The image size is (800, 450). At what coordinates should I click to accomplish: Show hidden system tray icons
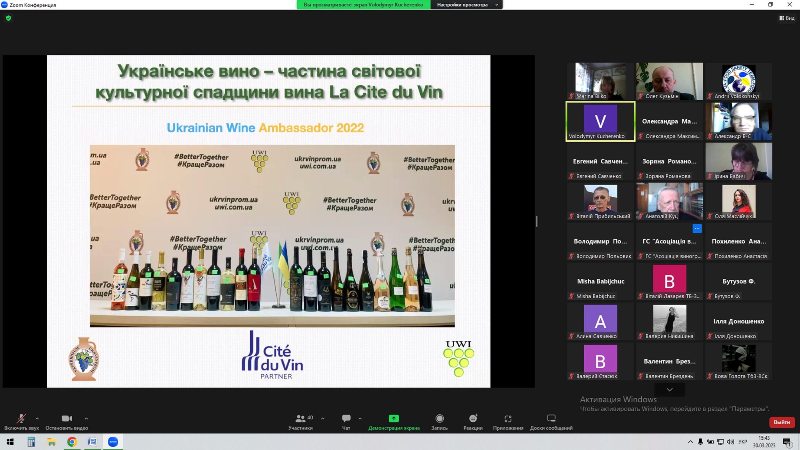[690, 442]
